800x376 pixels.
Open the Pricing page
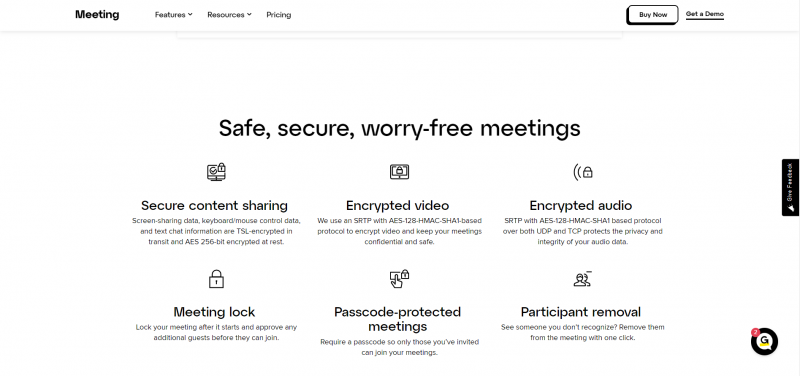point(279,15)
